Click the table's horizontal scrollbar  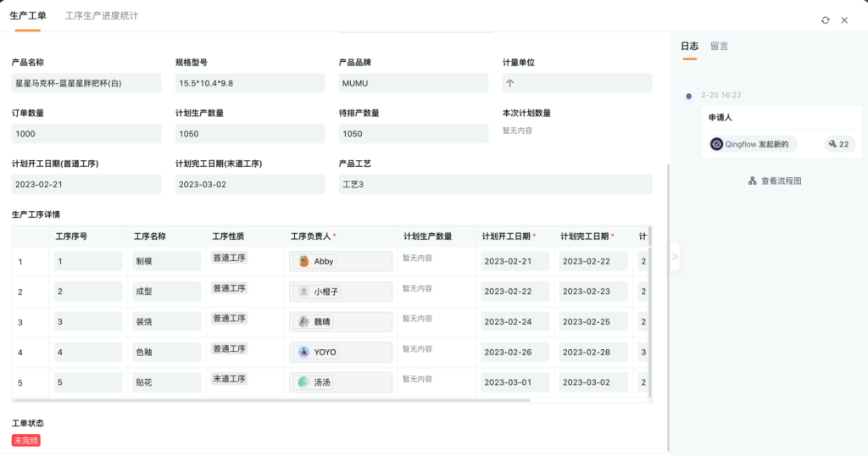point(271,400)
